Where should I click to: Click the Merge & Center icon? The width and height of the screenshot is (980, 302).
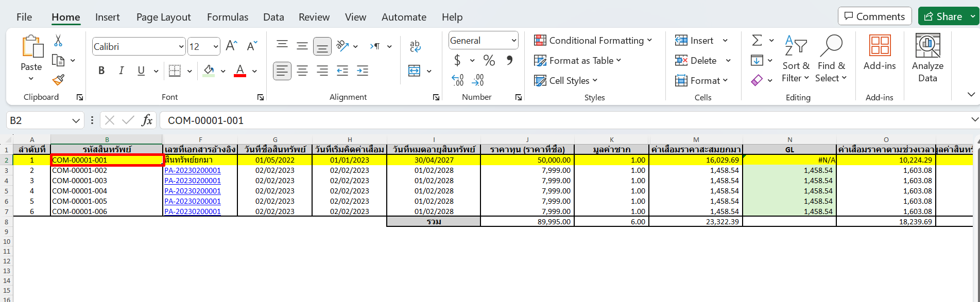(415, 70)
